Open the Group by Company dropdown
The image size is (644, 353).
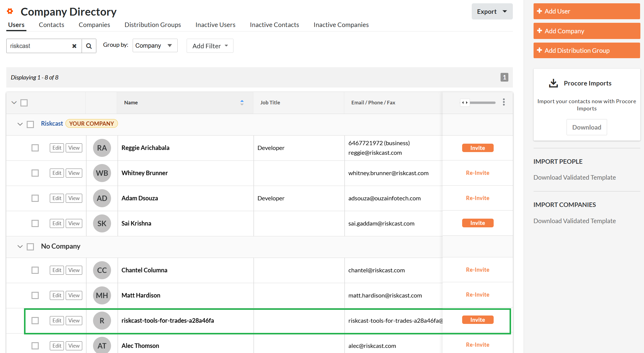(155, 46)
